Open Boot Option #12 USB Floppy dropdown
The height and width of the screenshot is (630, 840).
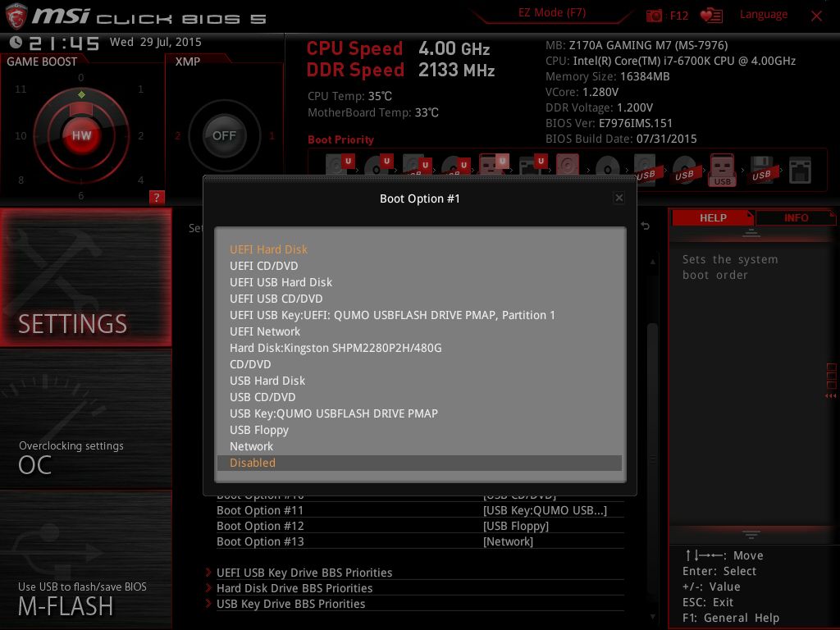click(516, 526)
